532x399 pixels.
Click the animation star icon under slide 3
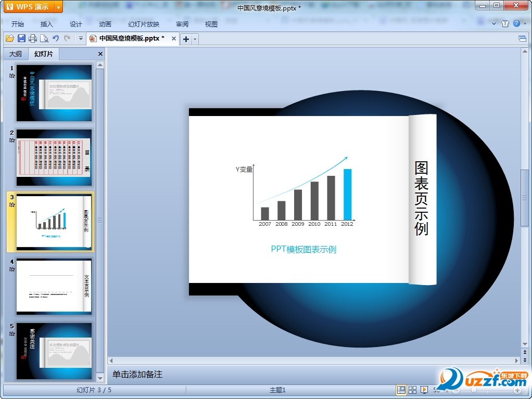tap(12, 205)
